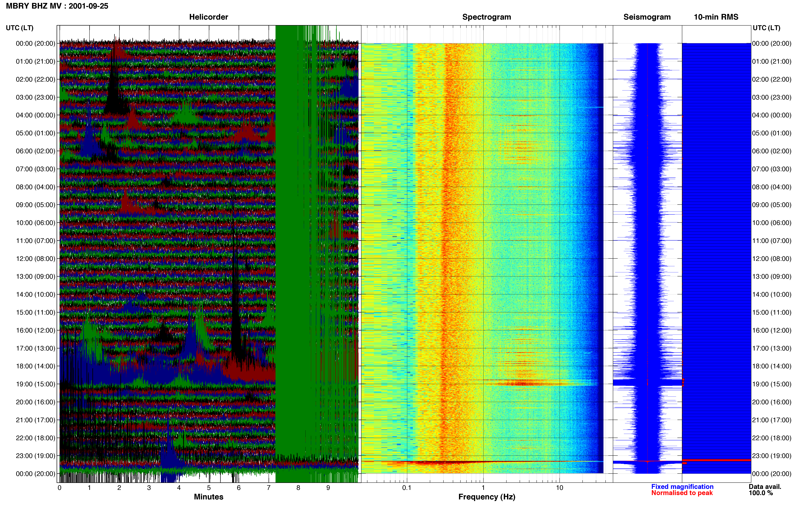Click '15:00 (11:00)' on RMS-side time axis
This screenshot has width=812, height=508.
(772, 313)
